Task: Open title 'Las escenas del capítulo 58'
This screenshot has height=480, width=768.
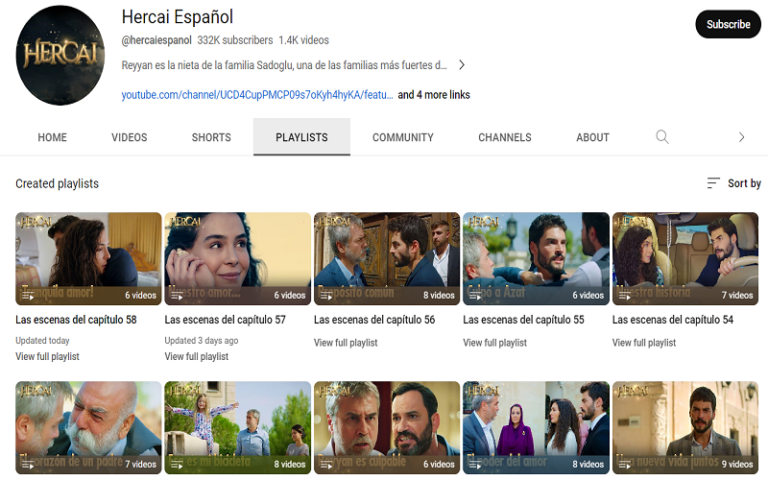Action: (x=76, y=320)
